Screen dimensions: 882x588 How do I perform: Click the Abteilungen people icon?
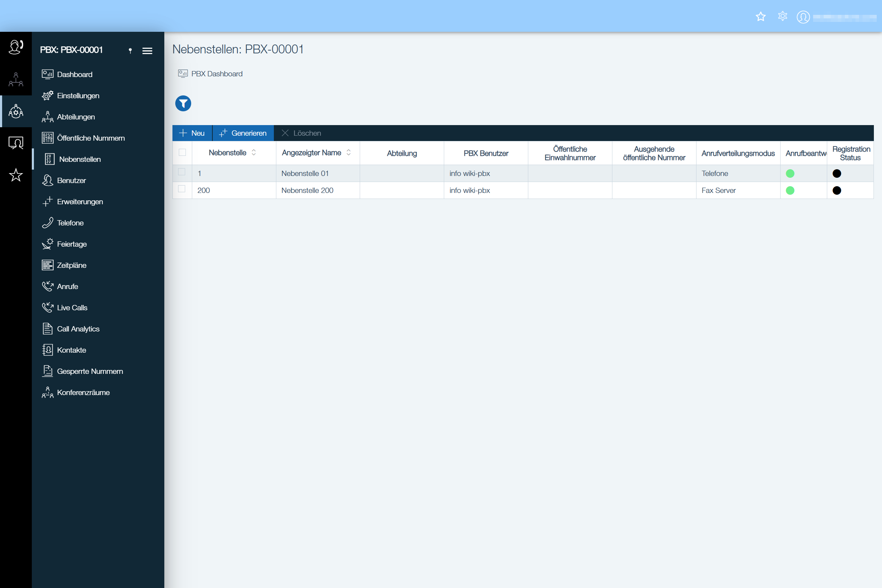tap(47, 117)
